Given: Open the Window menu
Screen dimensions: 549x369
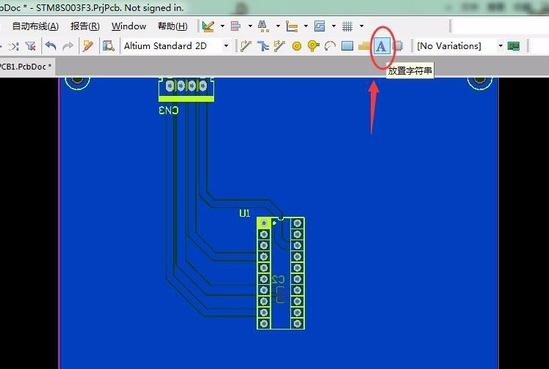Looking at the screenshot, I should tap(129, 26).
